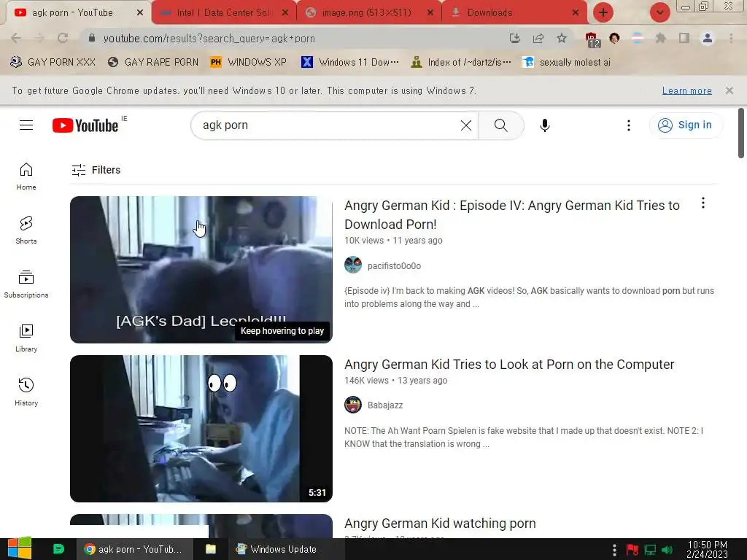The height and width of the screenshot is (560, 747).
Task: Go back with the browser back arrow
Action: tap(16, 38)
